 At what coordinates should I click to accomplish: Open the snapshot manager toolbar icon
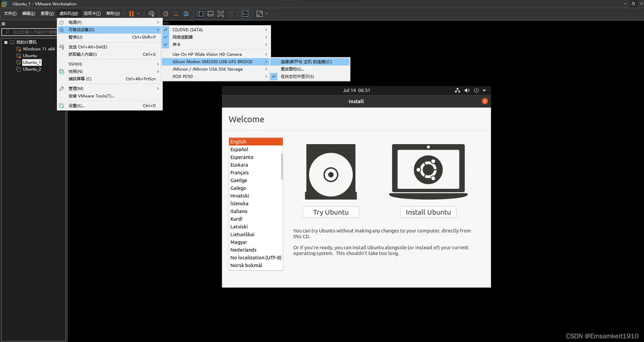(186, 13)
